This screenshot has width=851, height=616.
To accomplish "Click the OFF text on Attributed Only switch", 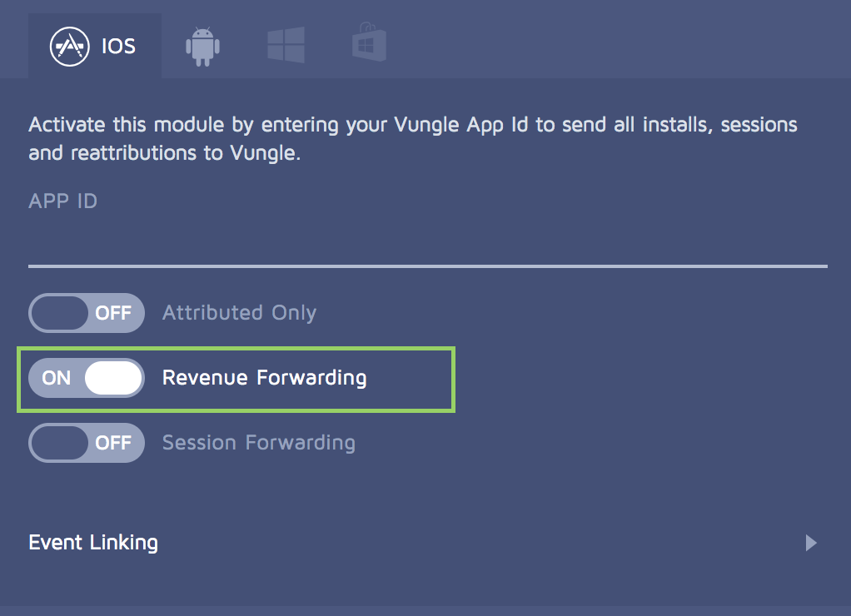I will pyautogui.click(x=113, y=313).
